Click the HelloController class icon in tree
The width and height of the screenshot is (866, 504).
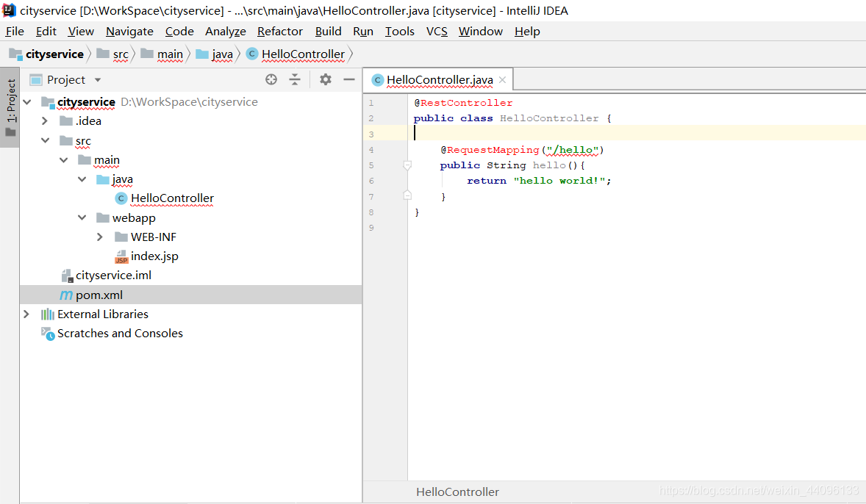121,198
